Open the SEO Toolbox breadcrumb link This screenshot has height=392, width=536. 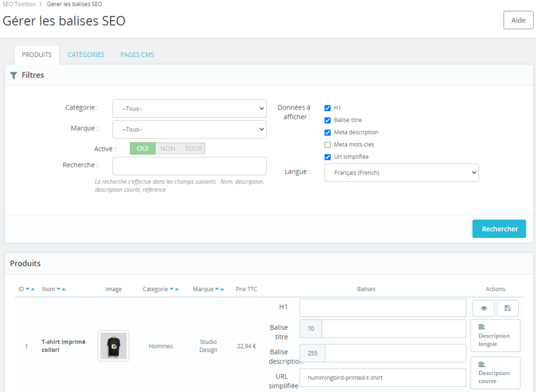point(19,4)
